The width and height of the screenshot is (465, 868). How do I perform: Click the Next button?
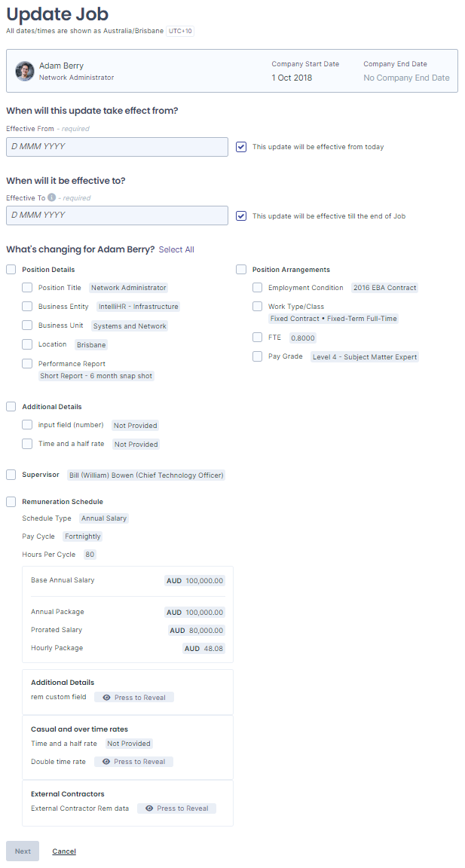tap(23, 851)
